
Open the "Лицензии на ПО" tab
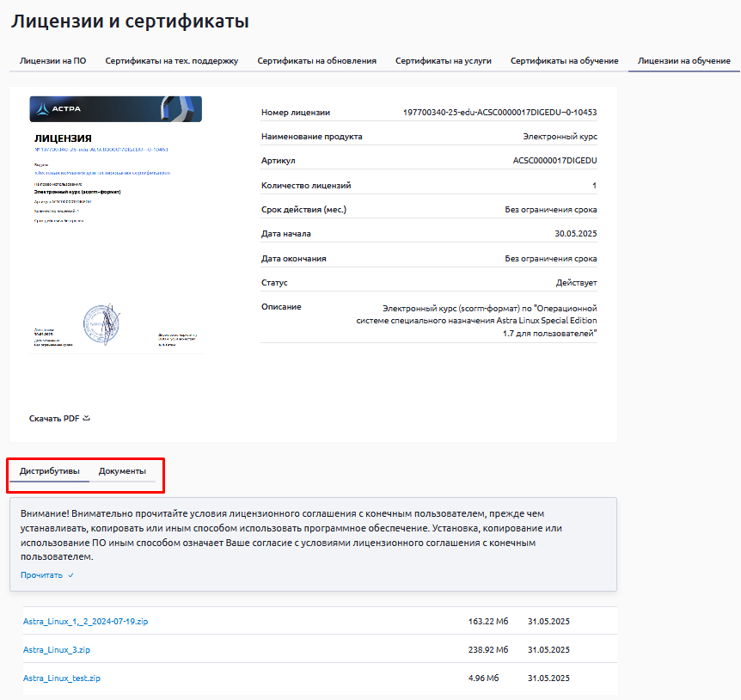coord(53,61)
